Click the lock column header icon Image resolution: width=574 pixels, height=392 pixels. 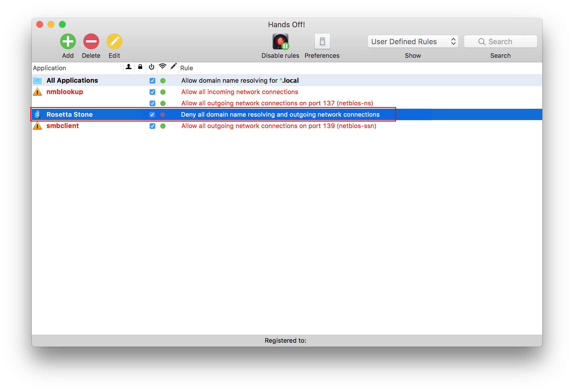pos(140,67)
